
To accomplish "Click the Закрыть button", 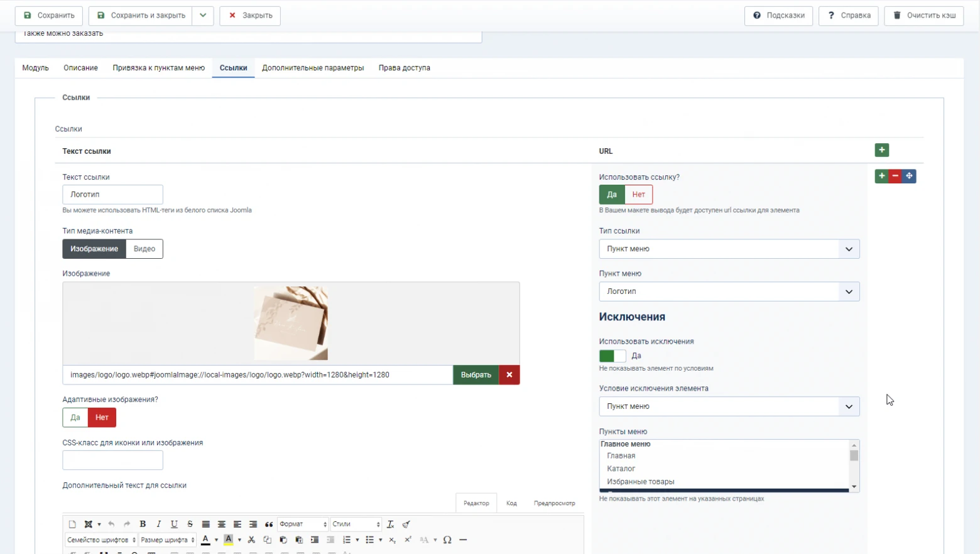I will [x=250, y=15].
